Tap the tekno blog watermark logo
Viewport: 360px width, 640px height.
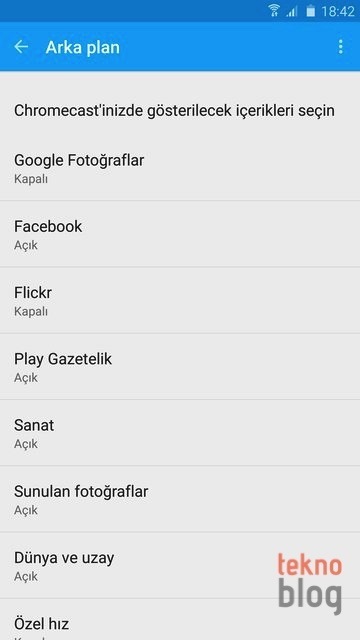pos(310,583)
